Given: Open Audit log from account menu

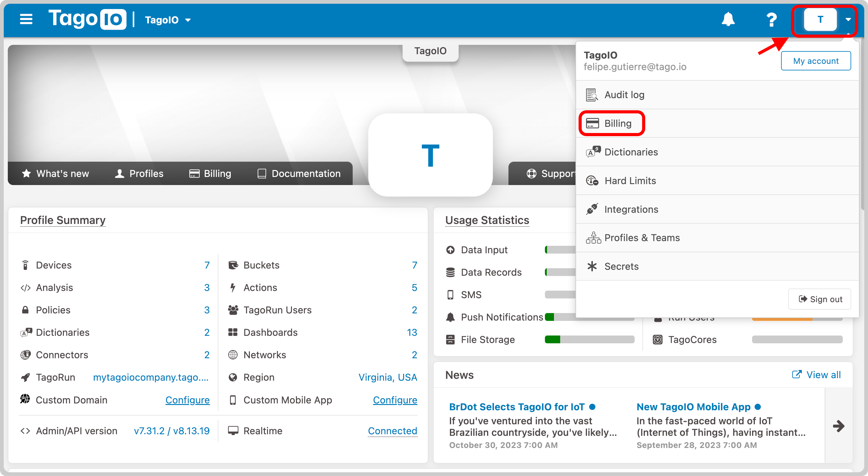Looking at the screenshot, I should pyautogui.click(x=717, y=95).
